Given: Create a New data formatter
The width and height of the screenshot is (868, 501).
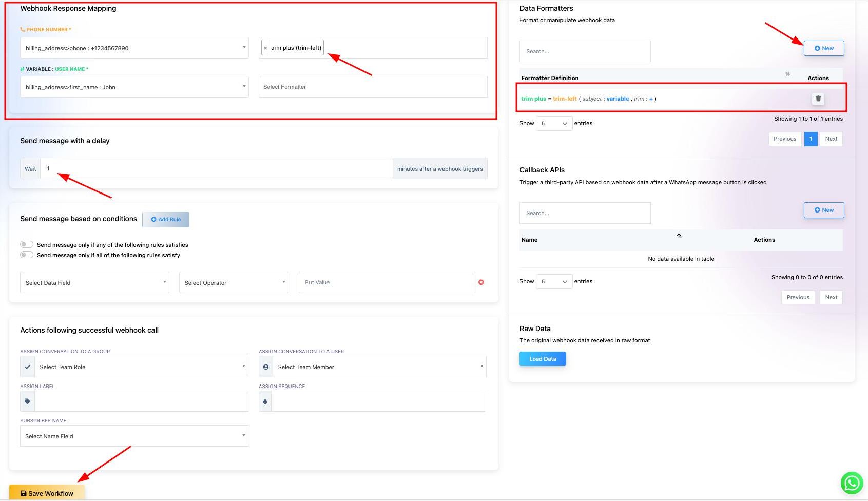Looking at the screenshot, I should coord(824,48).
